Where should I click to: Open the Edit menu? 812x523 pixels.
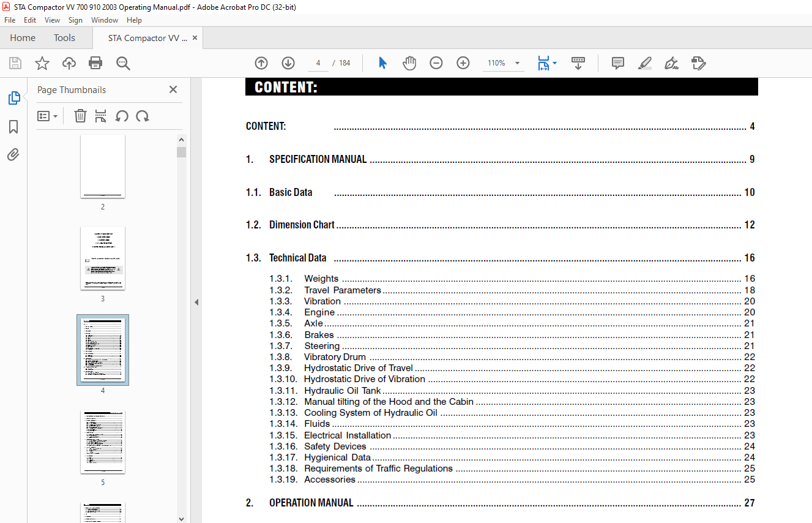click(30, 20)
